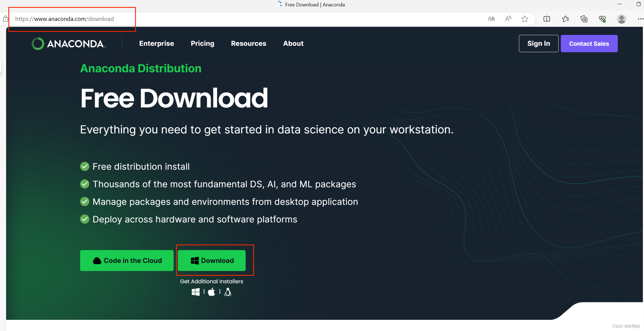The height and width of the screenshot is (331, 644).
Task: Open the Resources menu
Action: [249, 44]
